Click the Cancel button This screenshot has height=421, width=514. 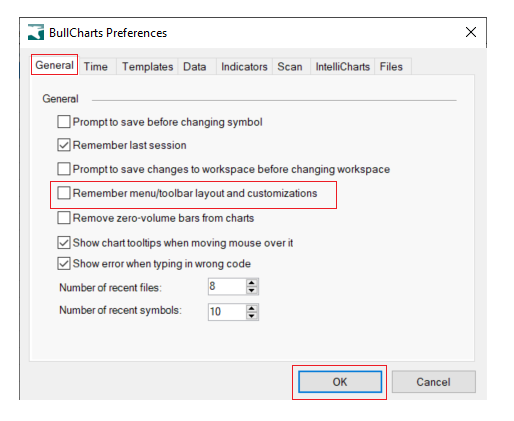click(433, 382)
